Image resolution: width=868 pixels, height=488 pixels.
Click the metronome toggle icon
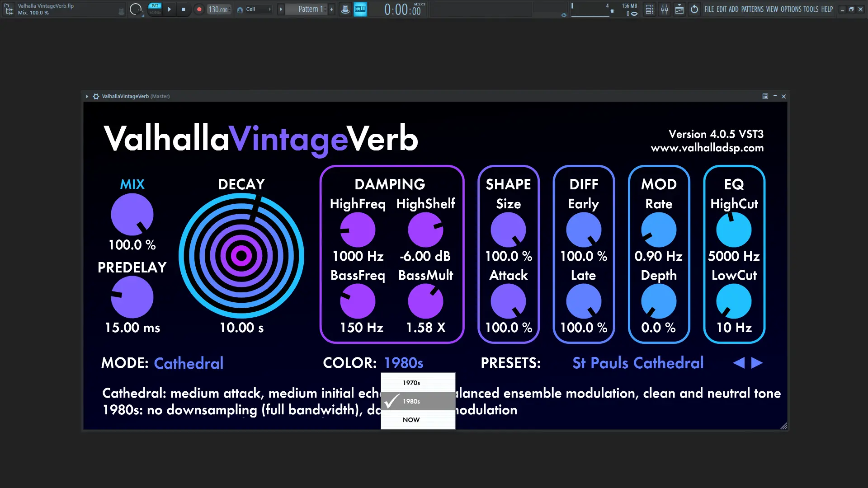[x=345, y=9]
